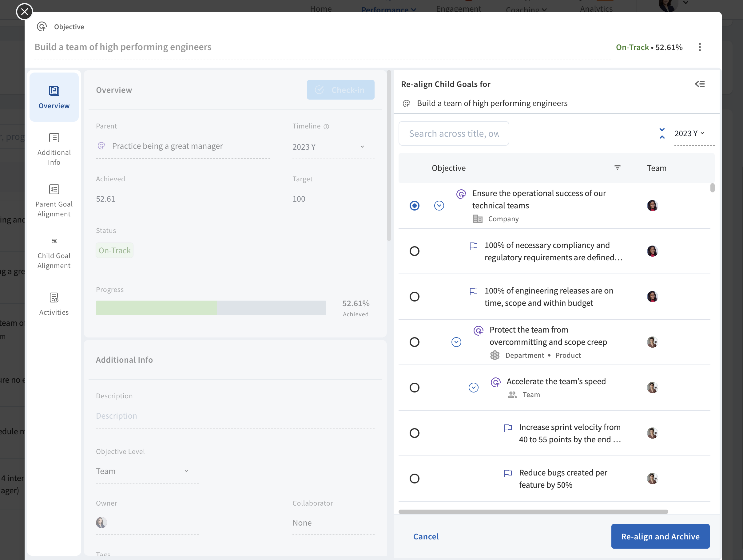Open the Activities sidebar icon
The width and height of the screenshot is (743, 560).
[54, 298]
